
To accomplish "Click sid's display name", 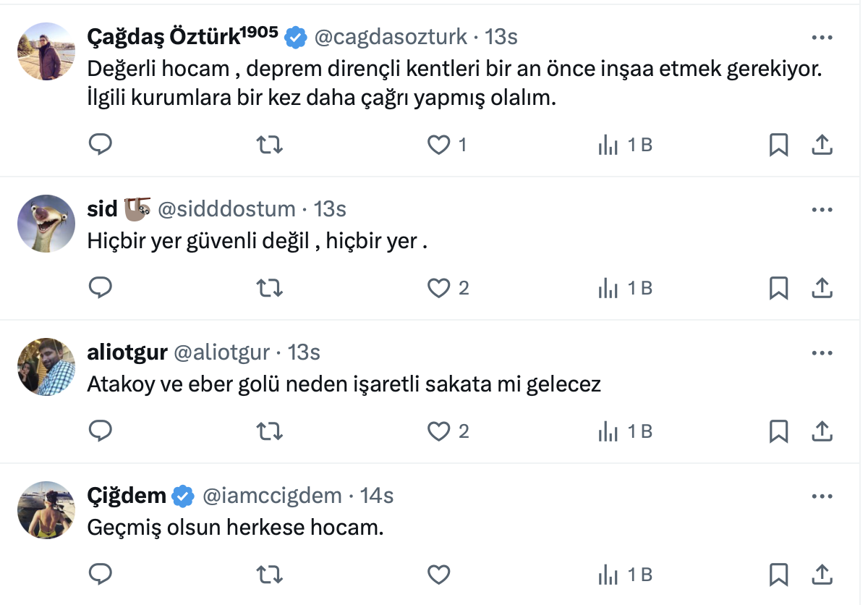I will point(102,209).
